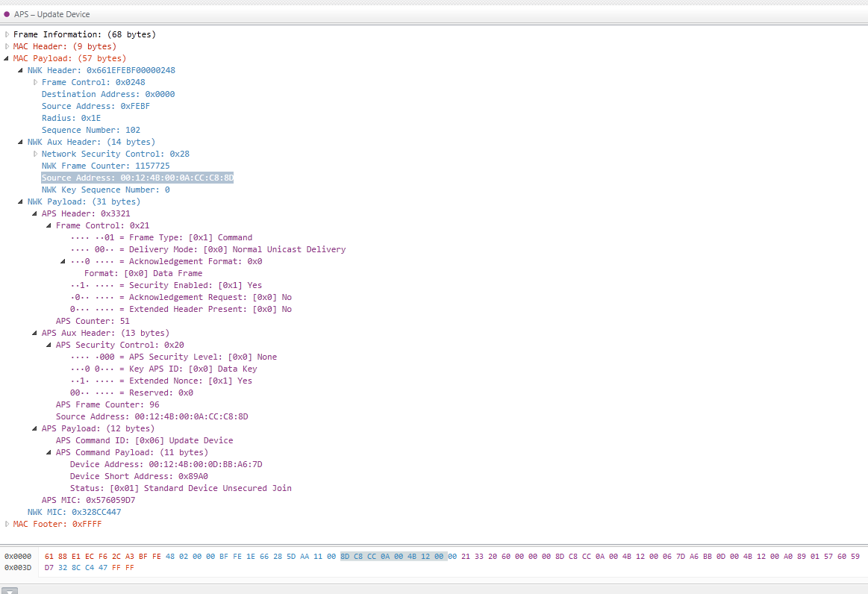Select Frame Type Command row

pos(161,237)
